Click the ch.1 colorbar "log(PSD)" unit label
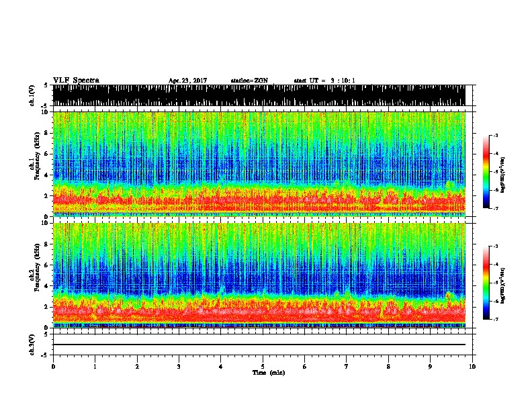 click(x=502, y=175)
